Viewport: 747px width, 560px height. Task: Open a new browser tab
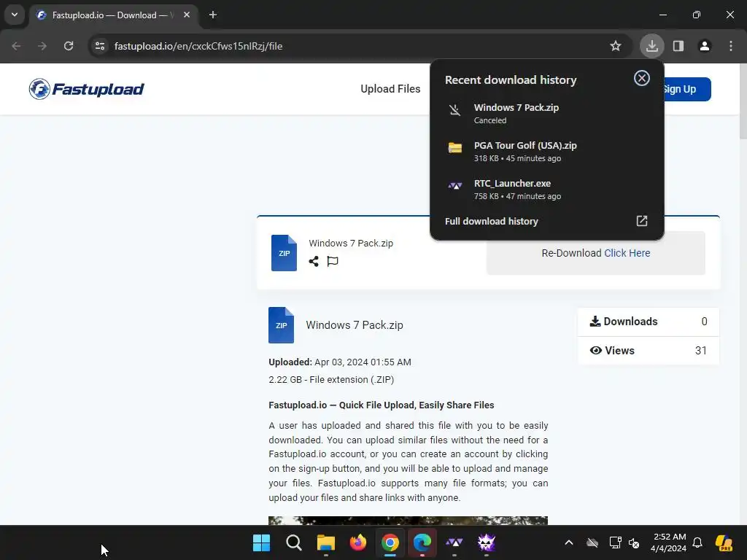pos(213,15)
